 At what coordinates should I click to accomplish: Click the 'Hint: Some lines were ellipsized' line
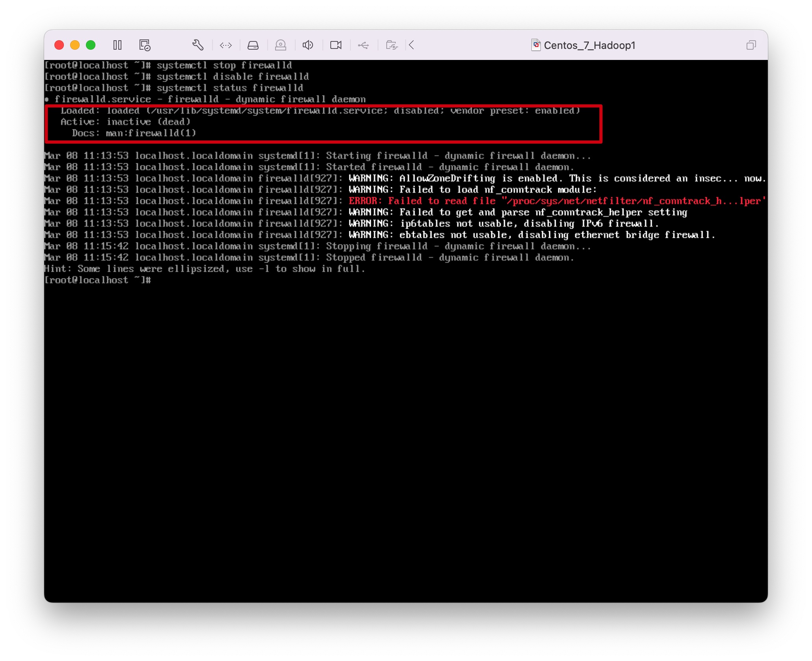(205, 269)
